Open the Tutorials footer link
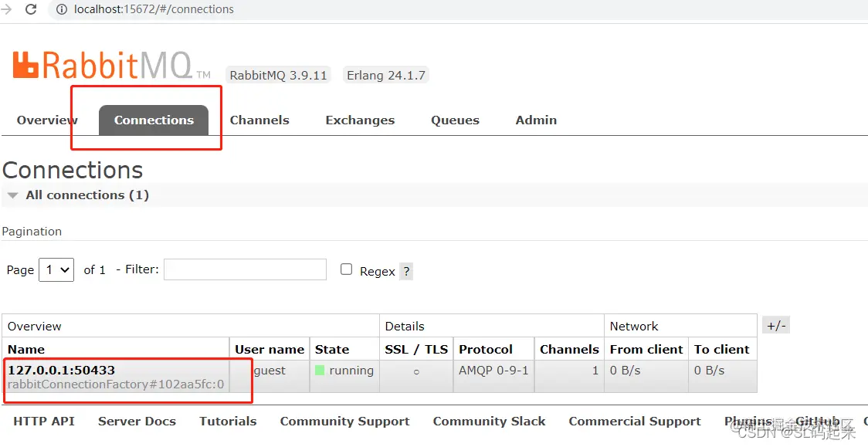 coord(228,421)
